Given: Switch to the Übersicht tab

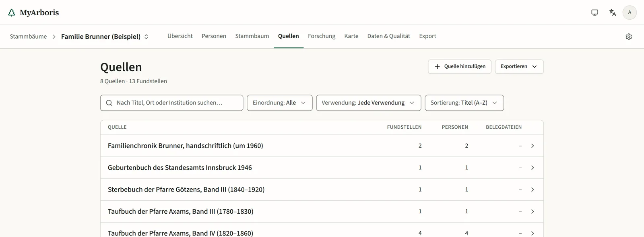Looking at the screenshot, I should [x=180, y=36].
